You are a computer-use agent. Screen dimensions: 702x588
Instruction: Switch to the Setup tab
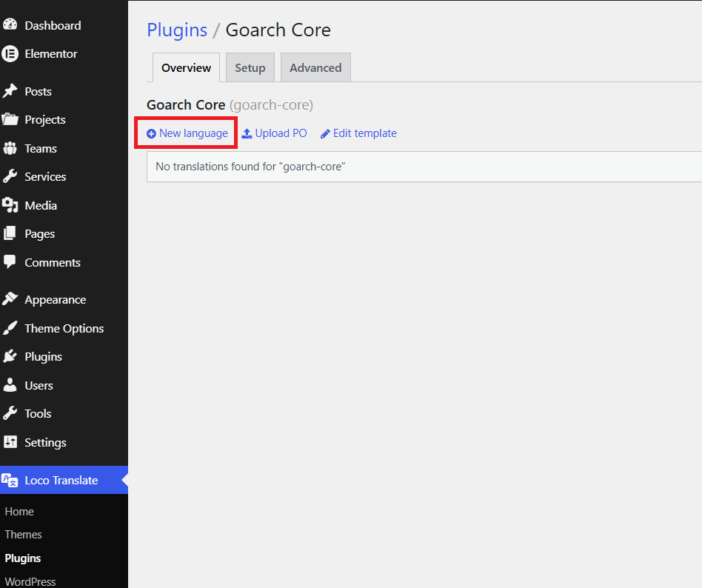click(250, 67)
